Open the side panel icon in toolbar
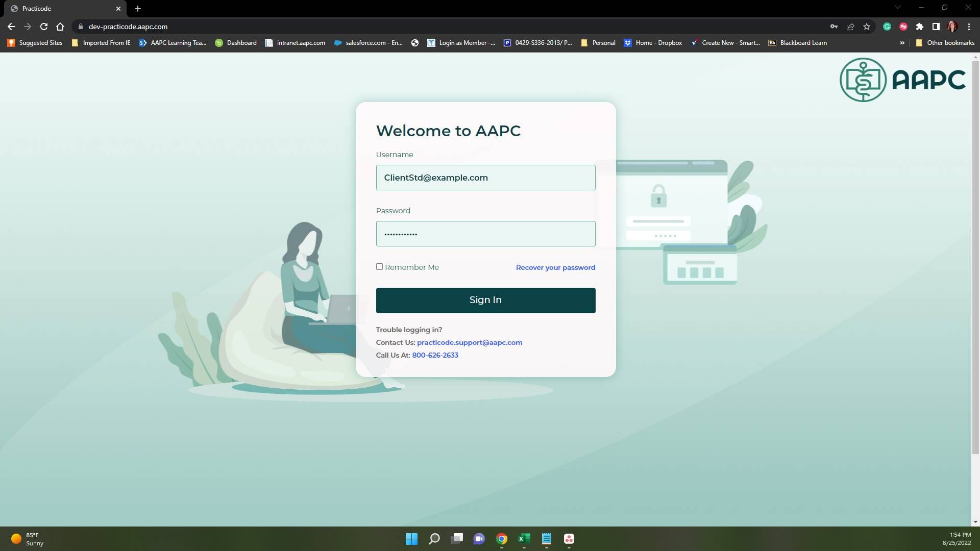The height and width of the screenshot is (551, 980). point(936,27)
